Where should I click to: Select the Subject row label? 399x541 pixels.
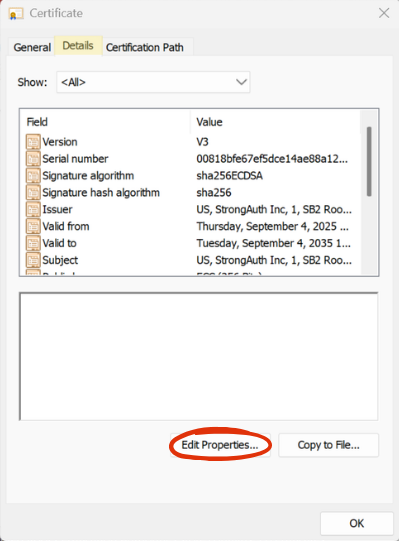pos(60,260)
